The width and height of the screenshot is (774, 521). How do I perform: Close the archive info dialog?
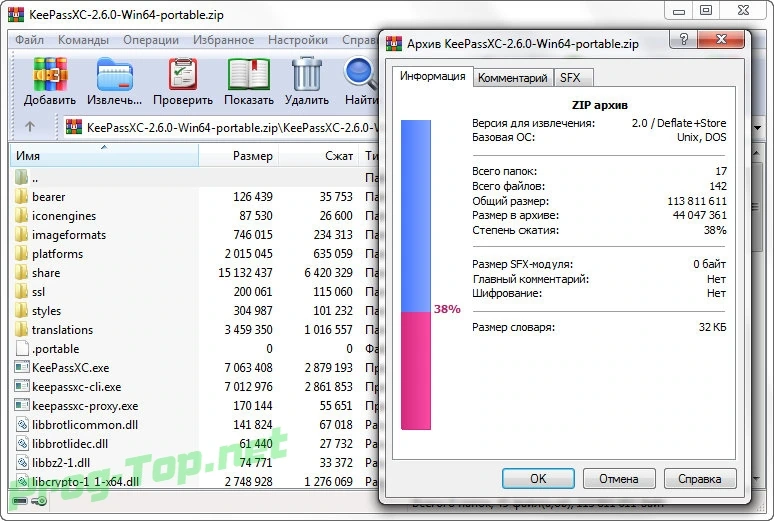tap(721, 39)
